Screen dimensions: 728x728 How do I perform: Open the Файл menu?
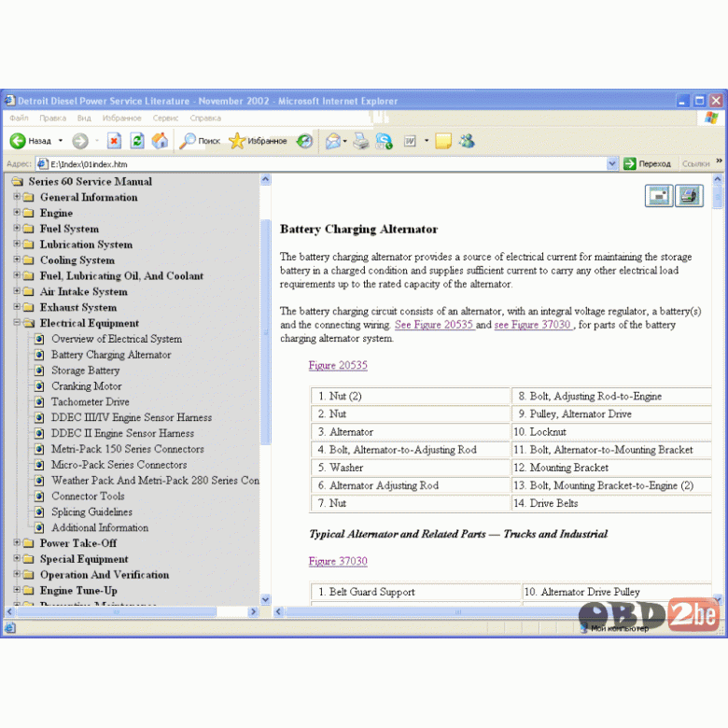pyautogui.click(x=19, y=118)
